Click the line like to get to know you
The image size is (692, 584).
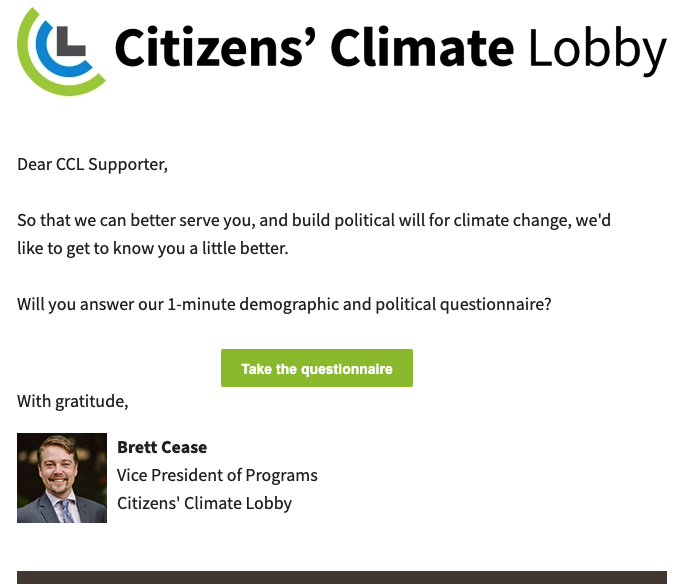coord(153,249)
